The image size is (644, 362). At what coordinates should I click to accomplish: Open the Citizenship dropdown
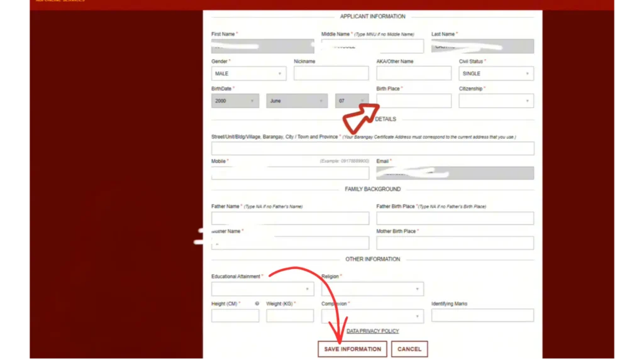(x=496, y=101)
